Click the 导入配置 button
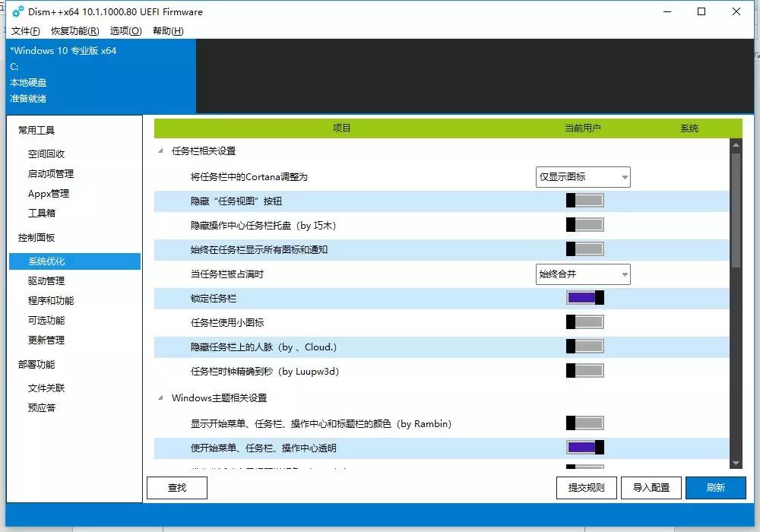This screenshot has width=760, height=532. pos(651,487)
